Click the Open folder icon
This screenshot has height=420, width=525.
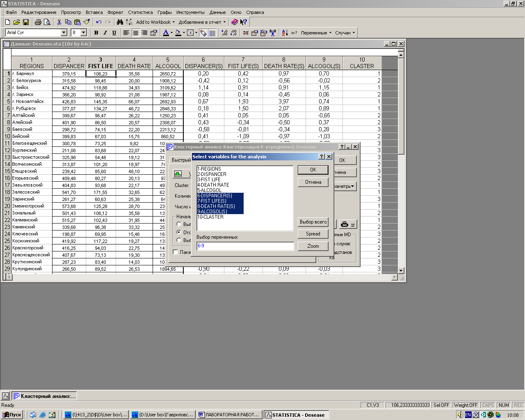[x=16, y=22]
